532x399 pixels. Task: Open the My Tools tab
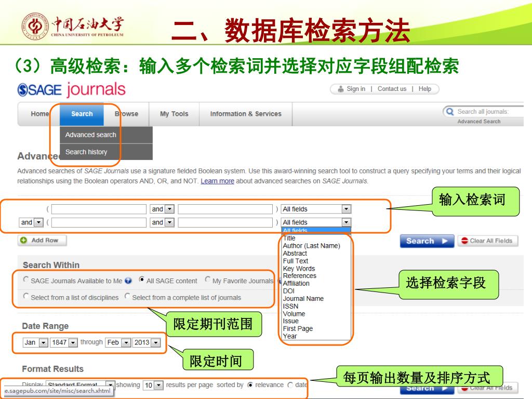coord(174,114)
